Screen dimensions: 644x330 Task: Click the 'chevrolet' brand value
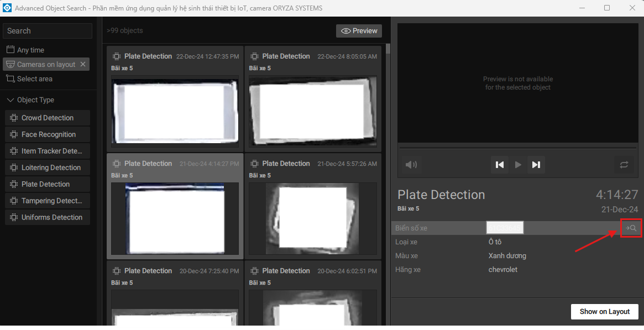pos(502,270)
